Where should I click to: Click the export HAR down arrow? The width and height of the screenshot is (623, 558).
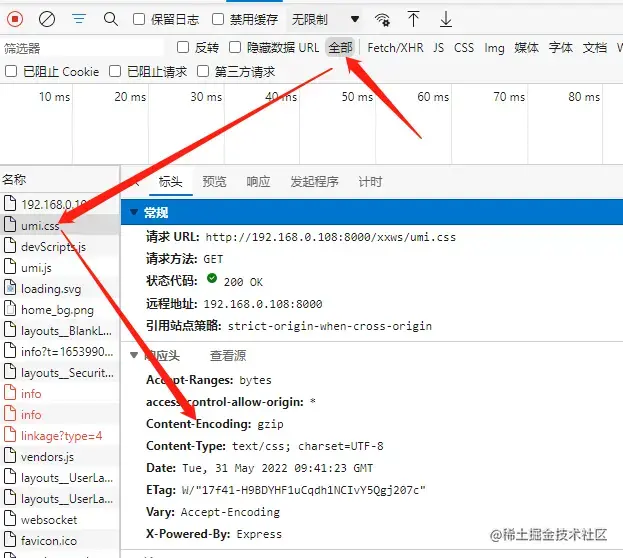click(446, 19)
